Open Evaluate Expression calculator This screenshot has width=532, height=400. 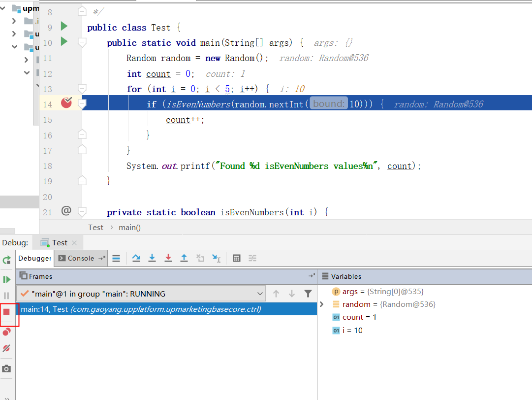tap(237, 259)
